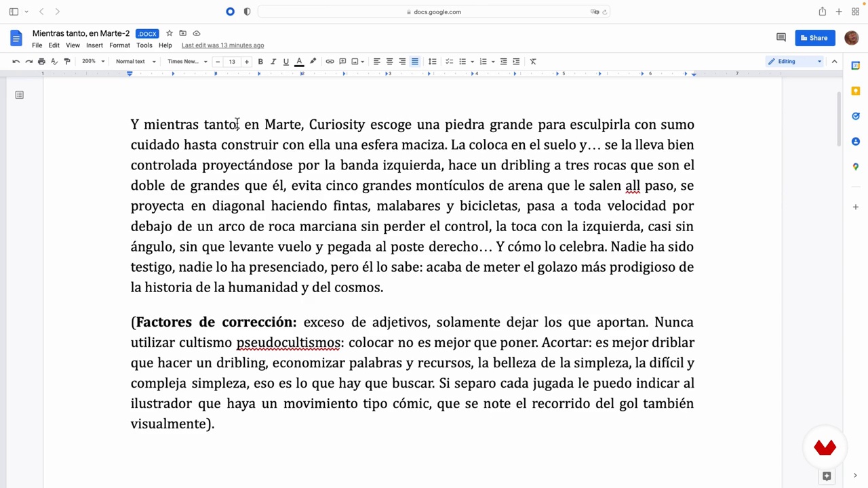Open the Help menu
This screenshot has height=488, width=868.
165,45
